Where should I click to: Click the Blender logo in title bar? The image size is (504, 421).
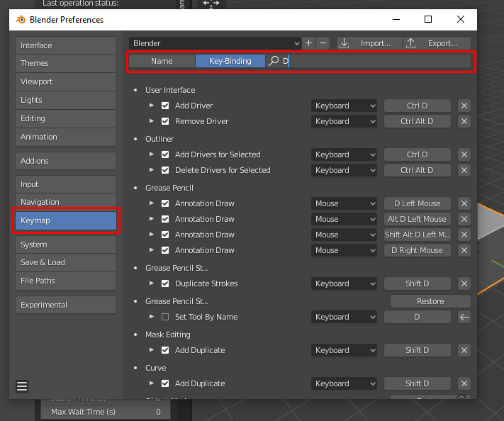pyautogui.click(x=21, y=20)
